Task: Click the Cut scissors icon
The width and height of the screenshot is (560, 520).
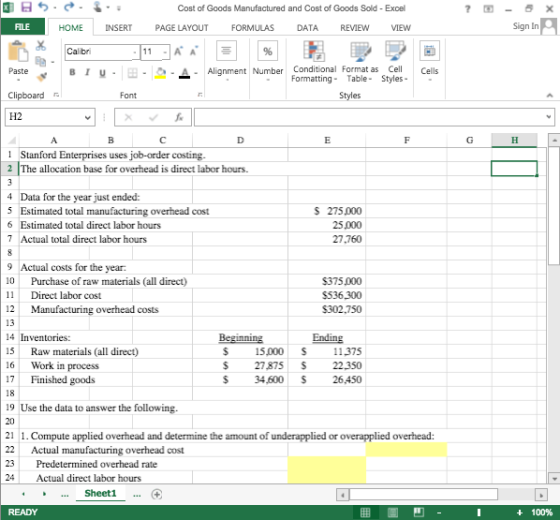Action: point(41,45)
